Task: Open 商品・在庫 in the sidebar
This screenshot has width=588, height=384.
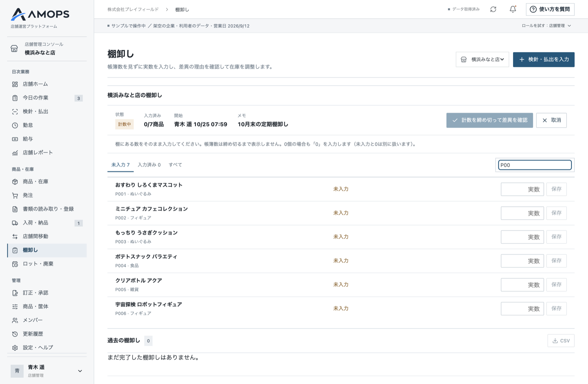Action: (47, 182)
